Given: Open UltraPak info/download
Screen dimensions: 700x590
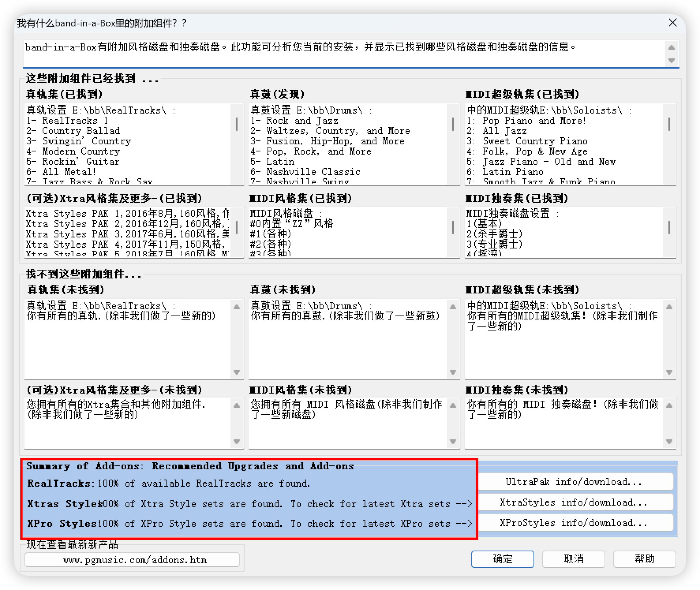Looking at the screenshot, I should [575, 482].
